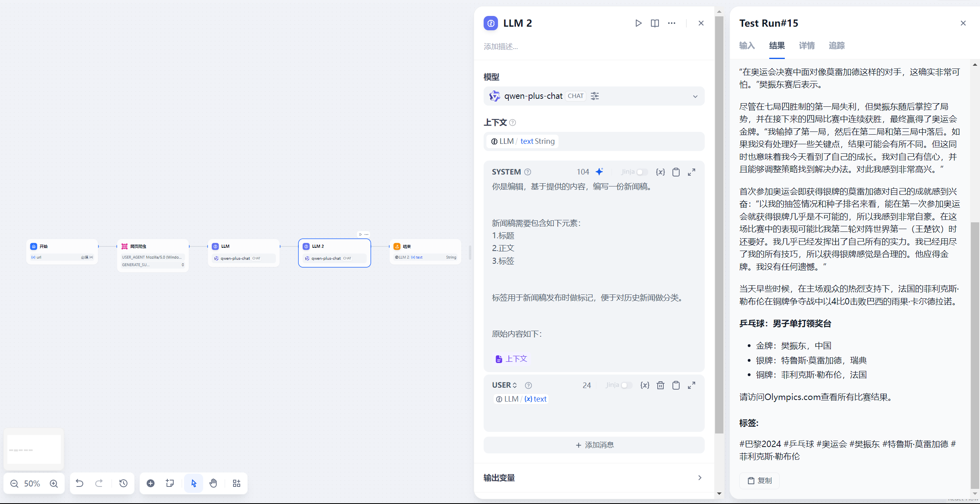
Task: Click the SYSTEM prompt generator sparkle icon
Action: [x=599, y=172]
